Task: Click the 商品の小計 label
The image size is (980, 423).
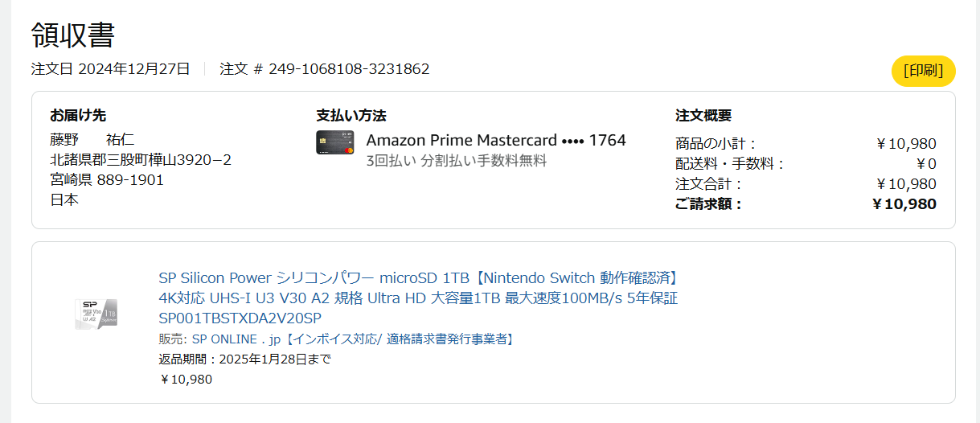Action: (x=716, y=144)
